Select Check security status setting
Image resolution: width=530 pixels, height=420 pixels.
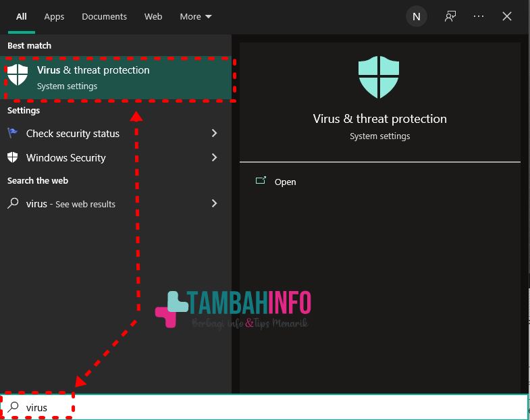click(116, 133)
